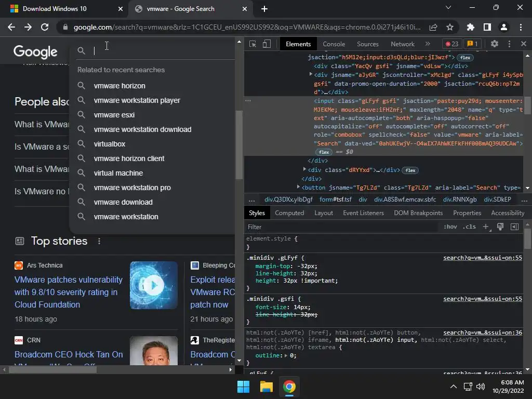Screen dimensions: 532x399
Task: Select div.Q3DXx.yIbDgf in the breadcrumb
Action: click(288, 199)
